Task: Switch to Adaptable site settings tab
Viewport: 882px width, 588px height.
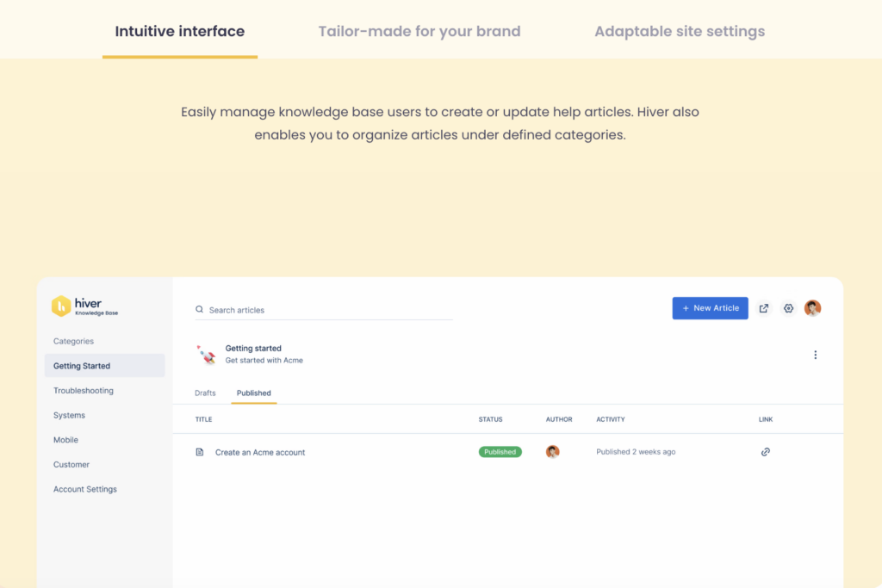Action: tap(680, 32)
